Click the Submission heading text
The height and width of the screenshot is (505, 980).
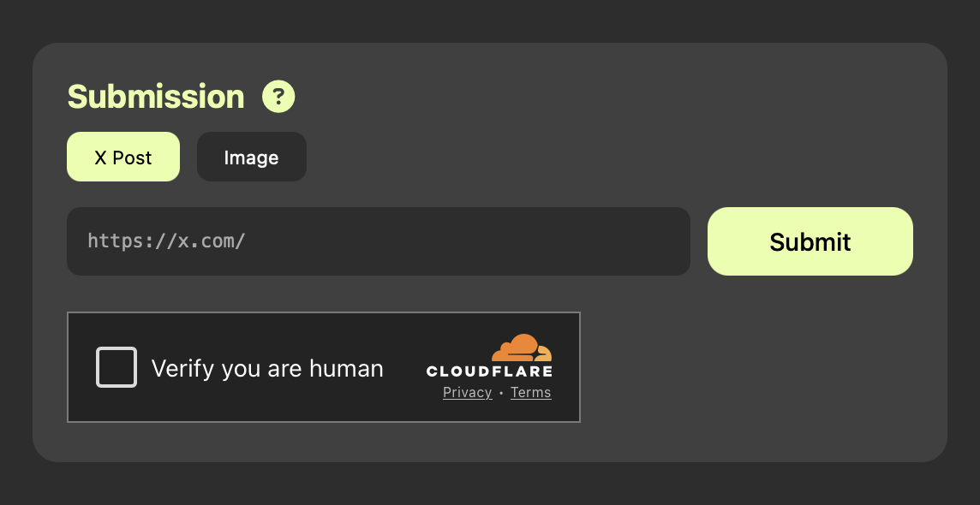(x=156, y=97)
